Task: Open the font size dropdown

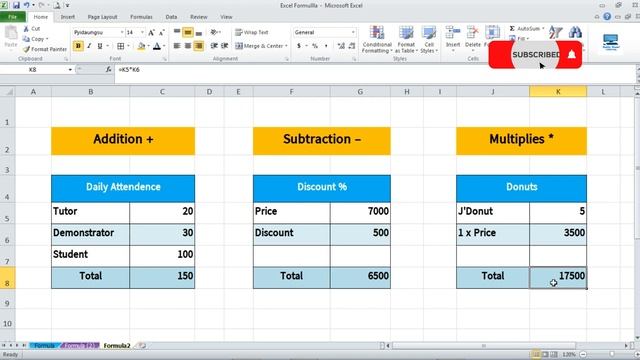Action: [x=142, y=32]
